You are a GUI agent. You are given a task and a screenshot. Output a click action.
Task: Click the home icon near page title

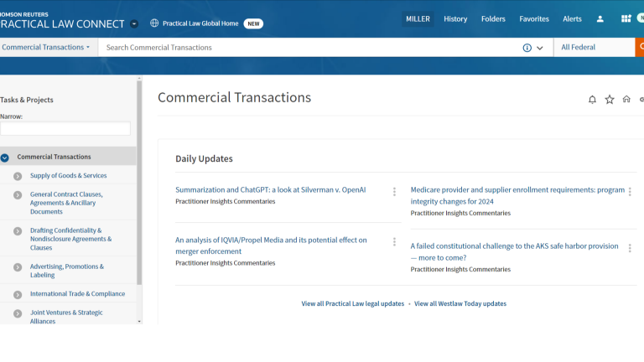coord(626,100)
